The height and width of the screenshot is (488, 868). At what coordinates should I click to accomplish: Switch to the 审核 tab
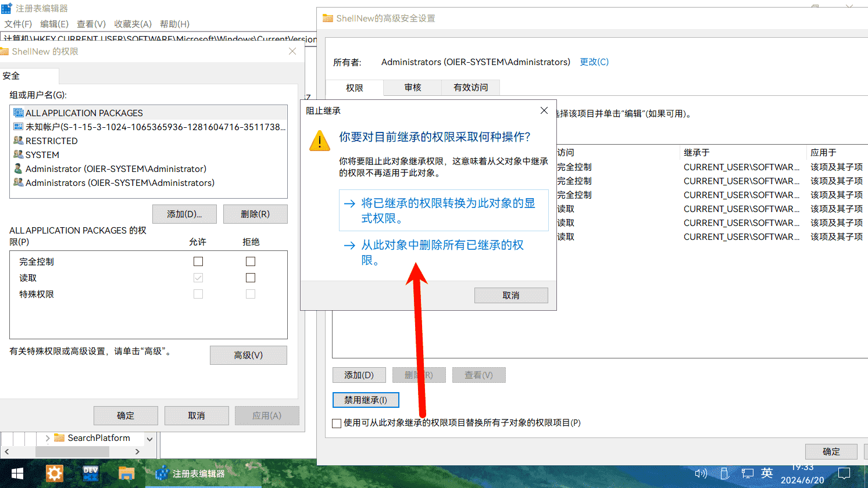pyautogui.click(x=412, y=88)
